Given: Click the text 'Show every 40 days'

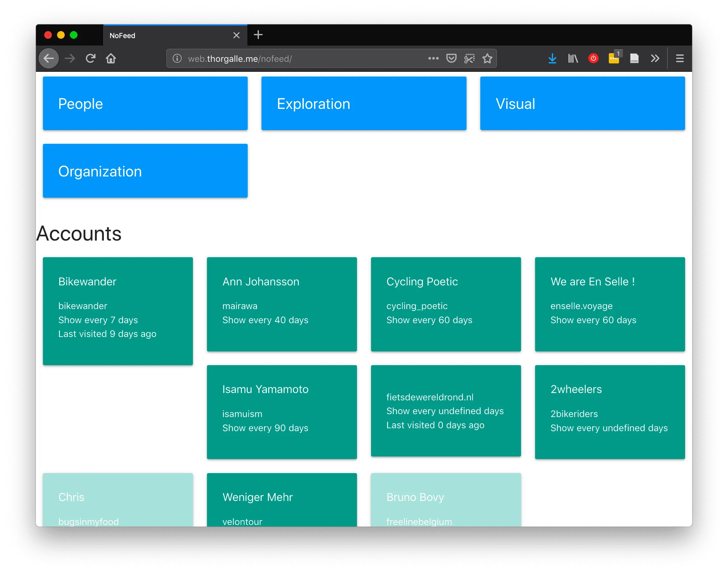Looking at the screenshot, I should (265, 320).
